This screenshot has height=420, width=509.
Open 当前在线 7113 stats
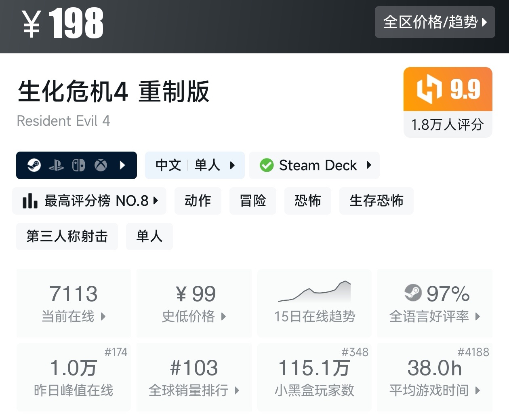tap(74, 303)
